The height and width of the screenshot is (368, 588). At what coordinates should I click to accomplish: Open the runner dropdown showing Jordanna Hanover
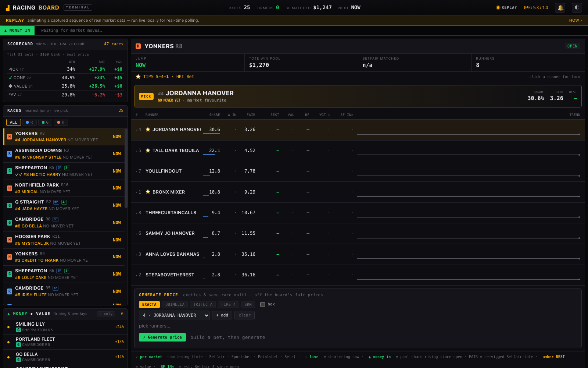[174, 315]
